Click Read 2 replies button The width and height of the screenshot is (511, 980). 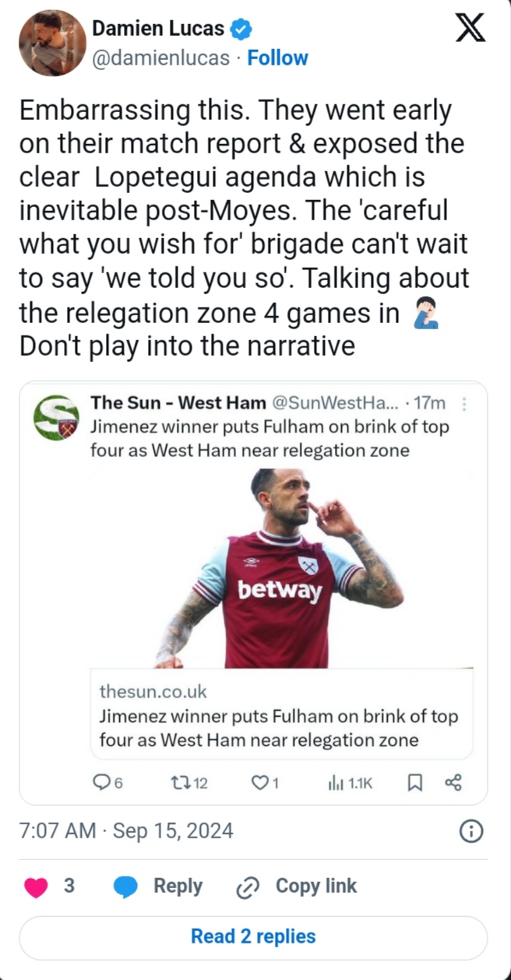[x=253, y=936]
